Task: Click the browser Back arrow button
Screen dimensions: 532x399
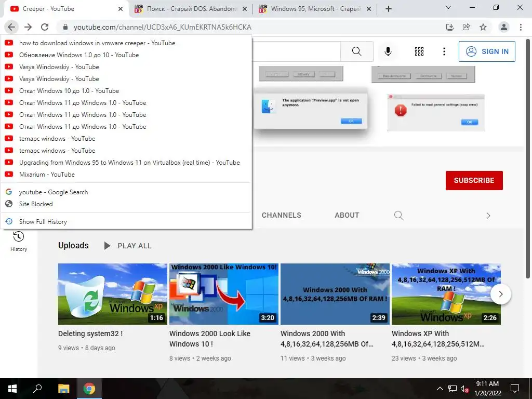Action: click(x=11, y=27)
